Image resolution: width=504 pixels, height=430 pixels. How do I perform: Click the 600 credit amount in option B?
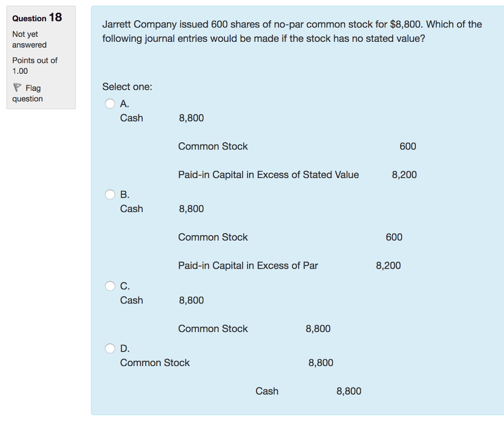(393, 237)
